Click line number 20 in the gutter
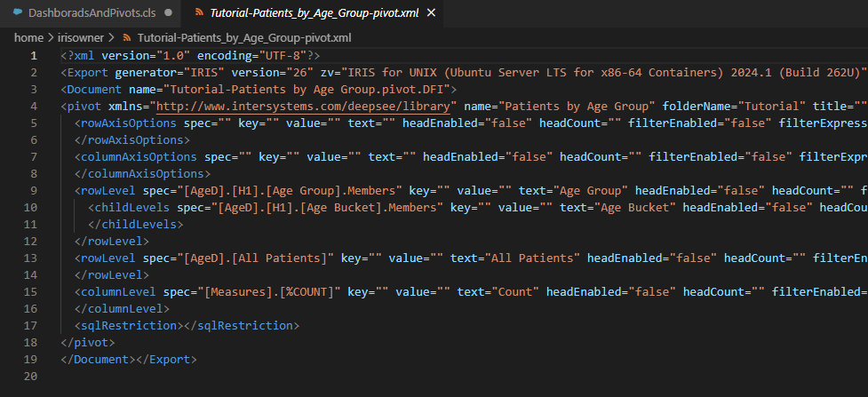Screen dimensions: 868x397 30,377
